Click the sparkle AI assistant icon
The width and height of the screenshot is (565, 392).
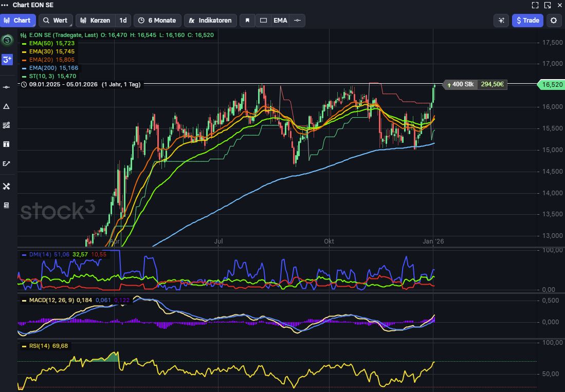point(501,21)
